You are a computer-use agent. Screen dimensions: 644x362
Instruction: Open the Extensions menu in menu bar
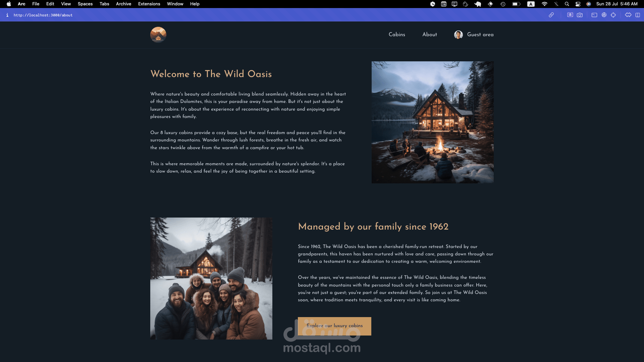tap(149, 4)
